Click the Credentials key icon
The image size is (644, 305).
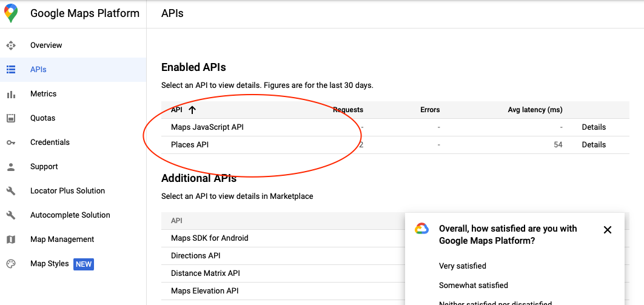11,142
